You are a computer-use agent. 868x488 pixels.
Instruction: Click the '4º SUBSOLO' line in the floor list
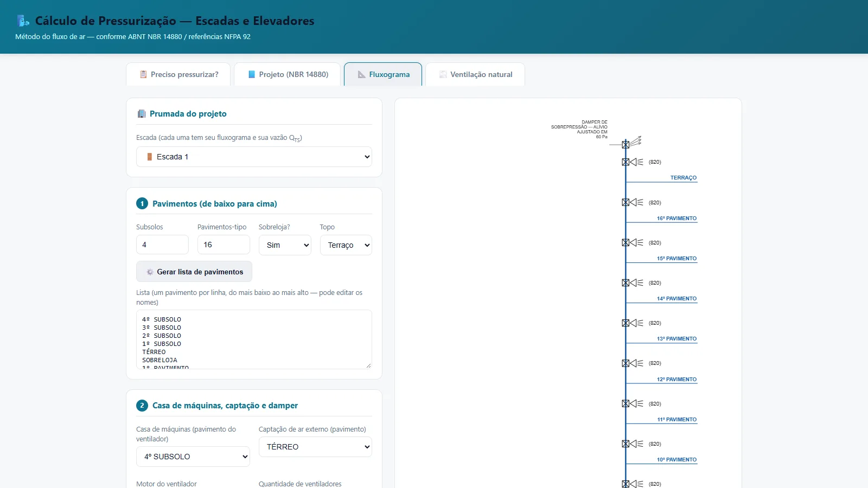pos(162,319)
